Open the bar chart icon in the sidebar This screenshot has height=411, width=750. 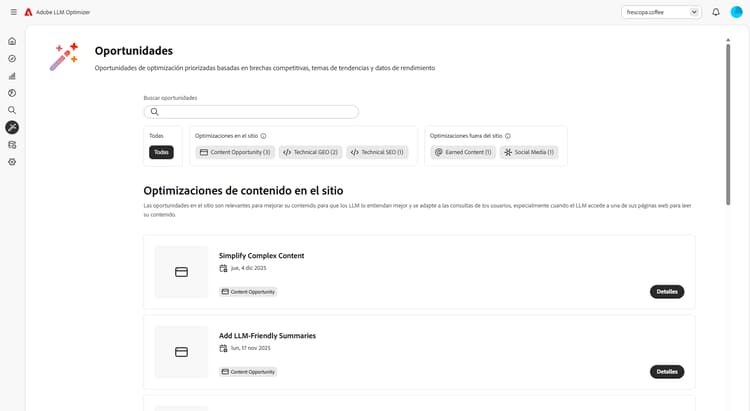coord(12,76)
